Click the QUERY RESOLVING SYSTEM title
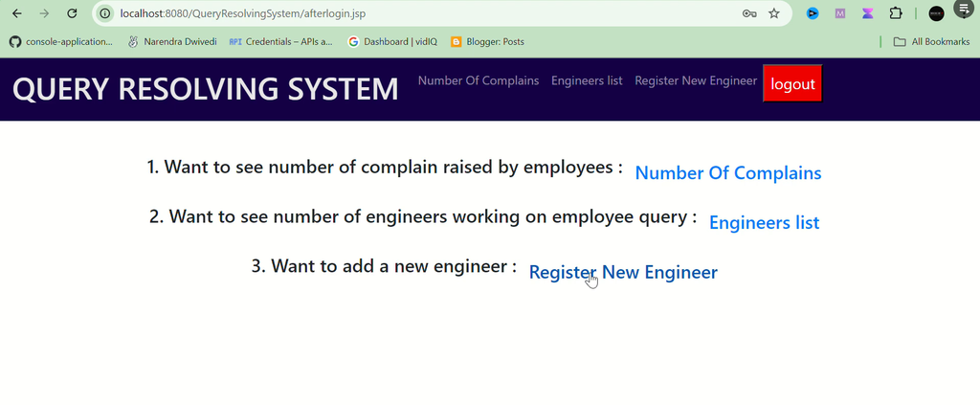The image size is (980, 405). 206,89
